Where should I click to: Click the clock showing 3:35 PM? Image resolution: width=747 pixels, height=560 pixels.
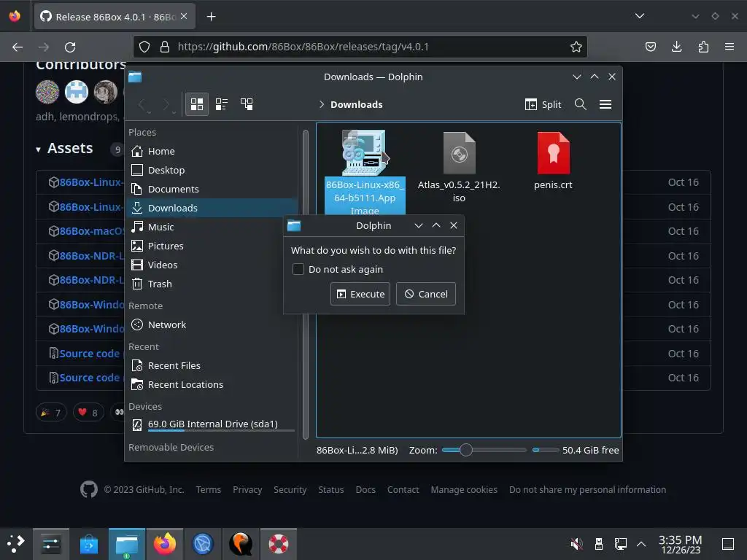(x=681, y=544)
